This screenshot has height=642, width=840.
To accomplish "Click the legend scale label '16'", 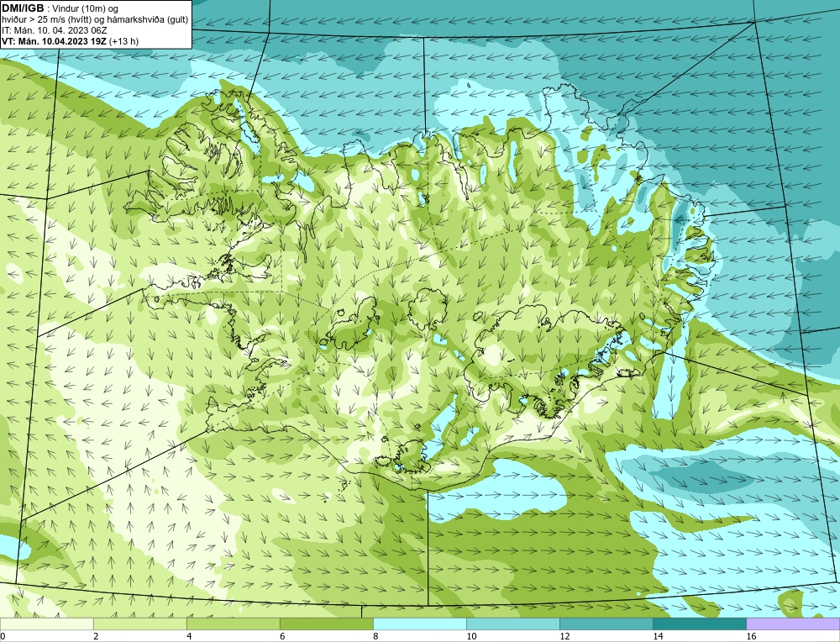I will (x=751, y=636).
